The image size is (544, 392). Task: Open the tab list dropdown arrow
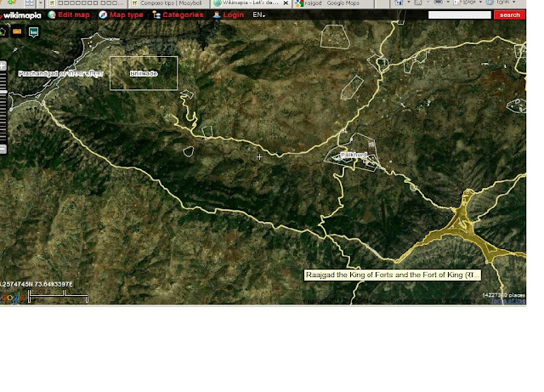40,3
